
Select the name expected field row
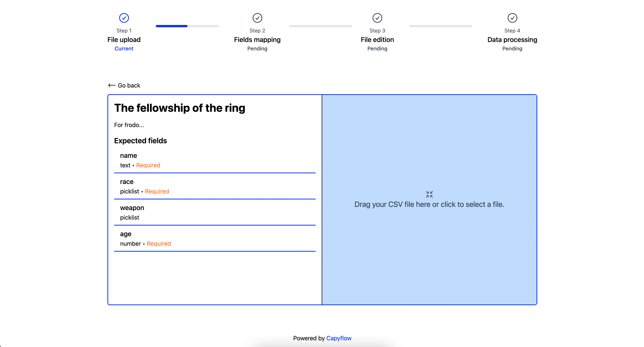(215, 160)
